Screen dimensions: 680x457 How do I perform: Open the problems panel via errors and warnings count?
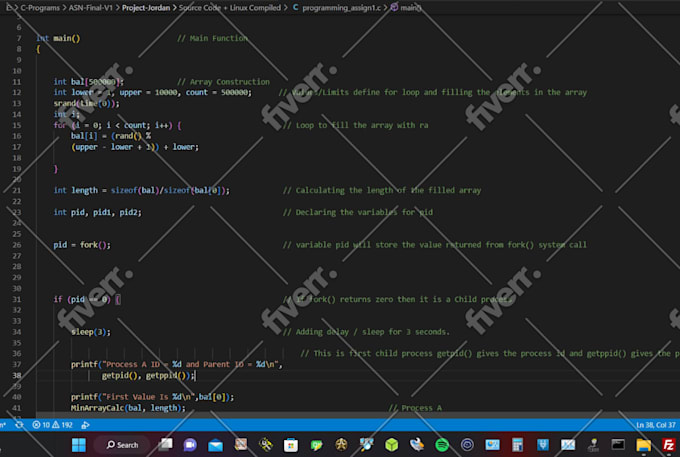52,425
